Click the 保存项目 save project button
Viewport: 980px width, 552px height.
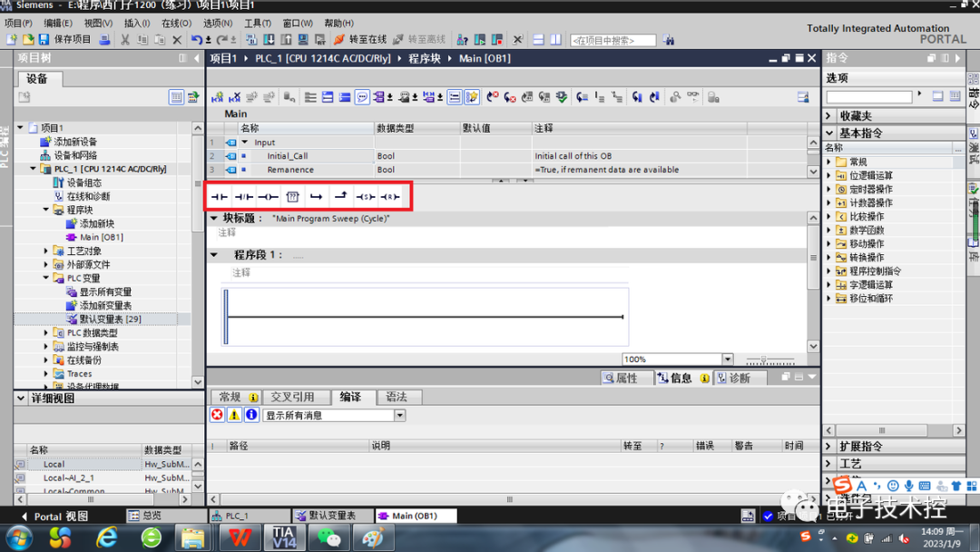point(64,39)
